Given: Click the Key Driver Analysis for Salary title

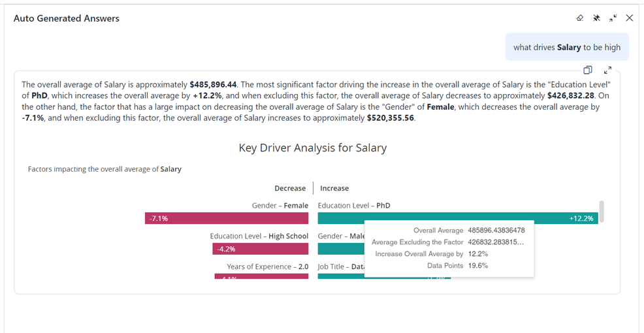Looking at the screenshot, I should [x=312, y=148].
